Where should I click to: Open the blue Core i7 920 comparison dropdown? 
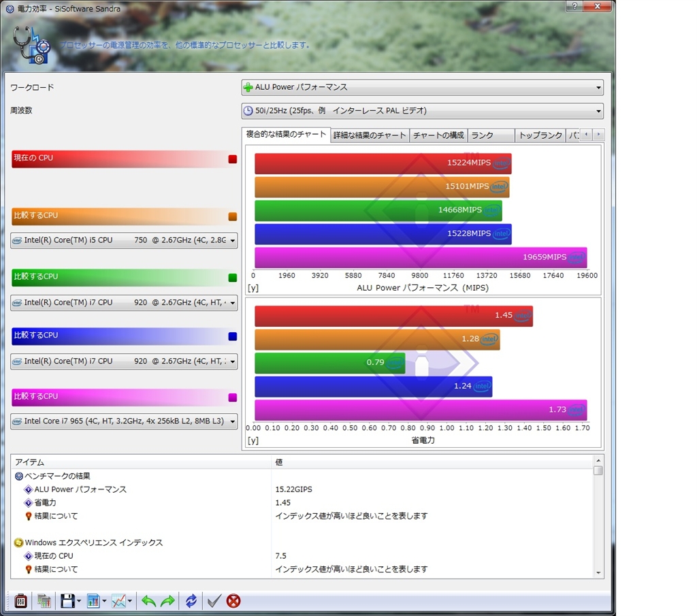124,361
